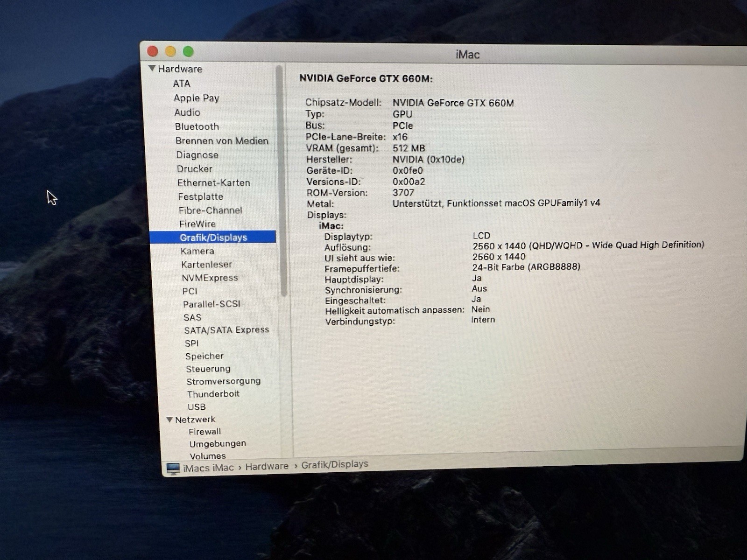
Task: Open the Kamera entry
Action: tap(197, 251)
